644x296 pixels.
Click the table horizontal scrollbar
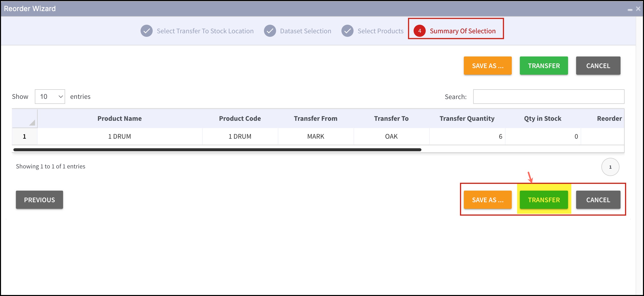(x=217, y=150)
